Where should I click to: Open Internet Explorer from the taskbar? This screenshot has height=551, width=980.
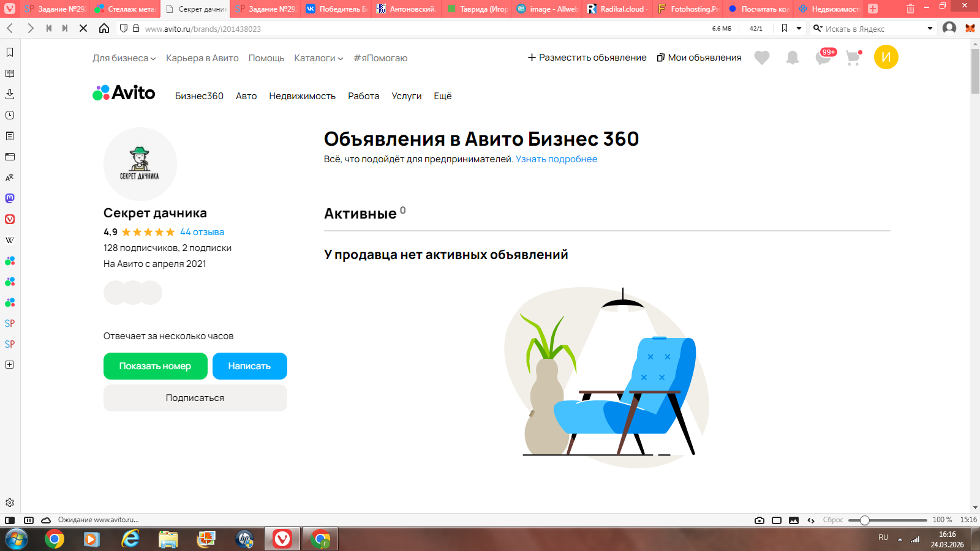[x=130, y=539]
